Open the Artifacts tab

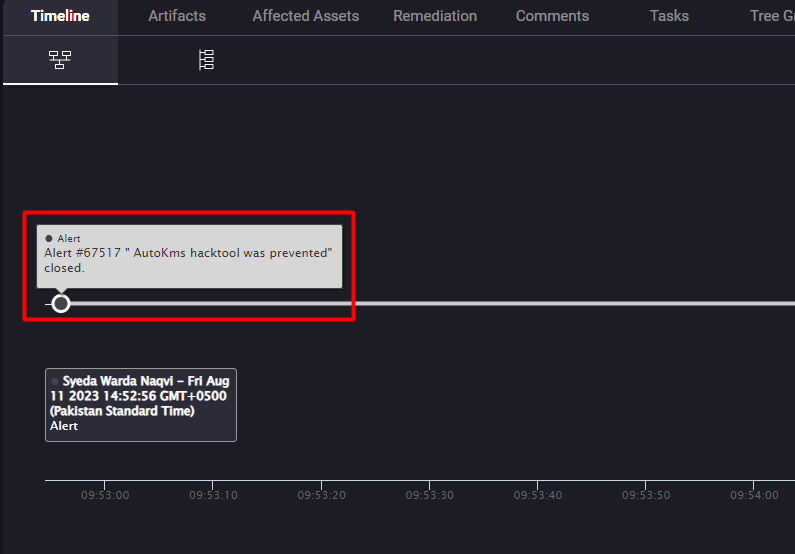(177, 16)
